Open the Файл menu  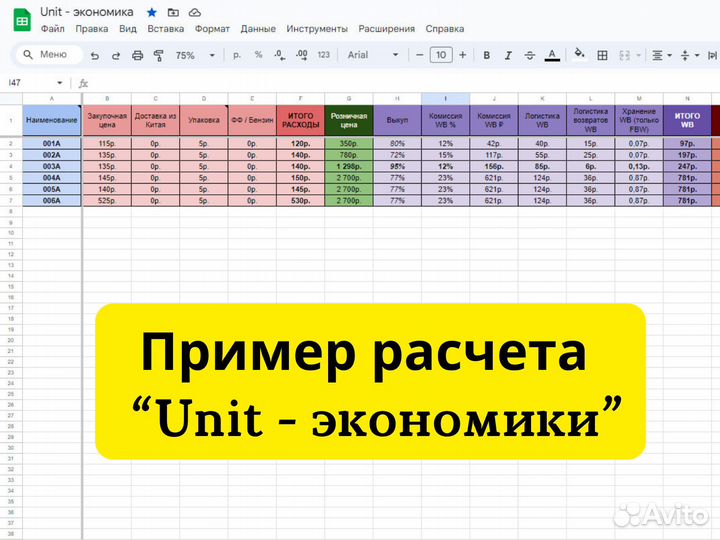click(x=53, y=28)
